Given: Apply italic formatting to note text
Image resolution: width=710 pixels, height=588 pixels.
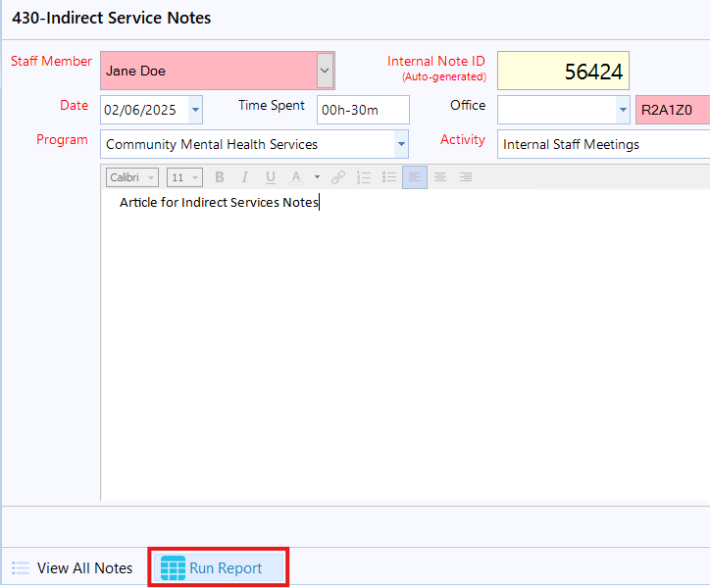Looking at the screenshot, I should 245,177.
